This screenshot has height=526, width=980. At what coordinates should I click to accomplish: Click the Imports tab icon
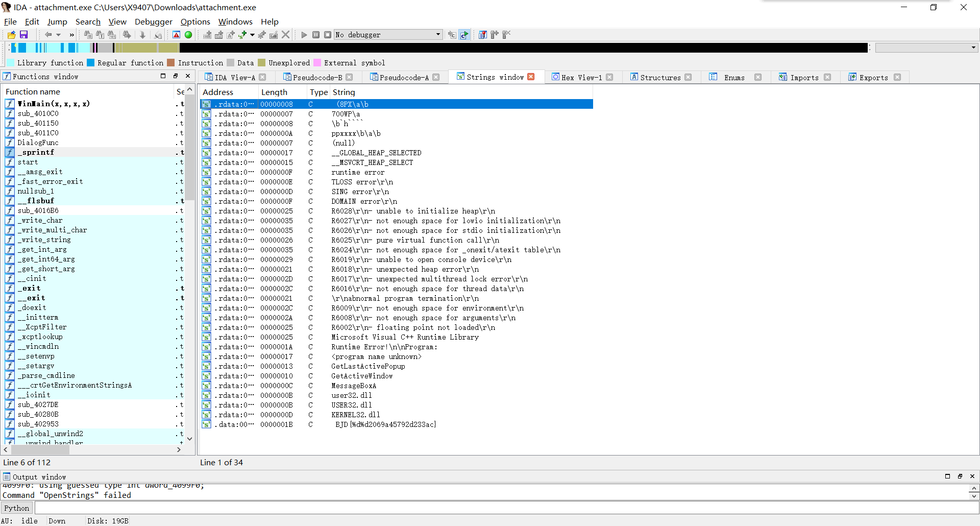pyautogui.click(x=782, y=77)
